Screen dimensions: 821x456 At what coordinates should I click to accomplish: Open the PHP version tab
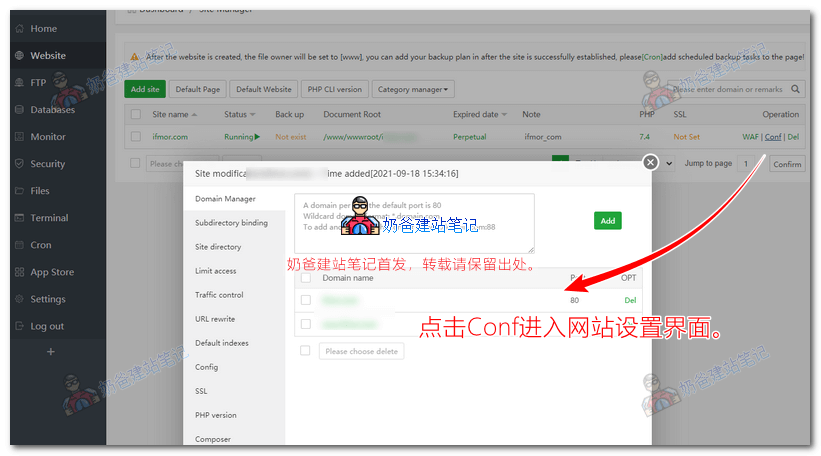coord(216,416)
